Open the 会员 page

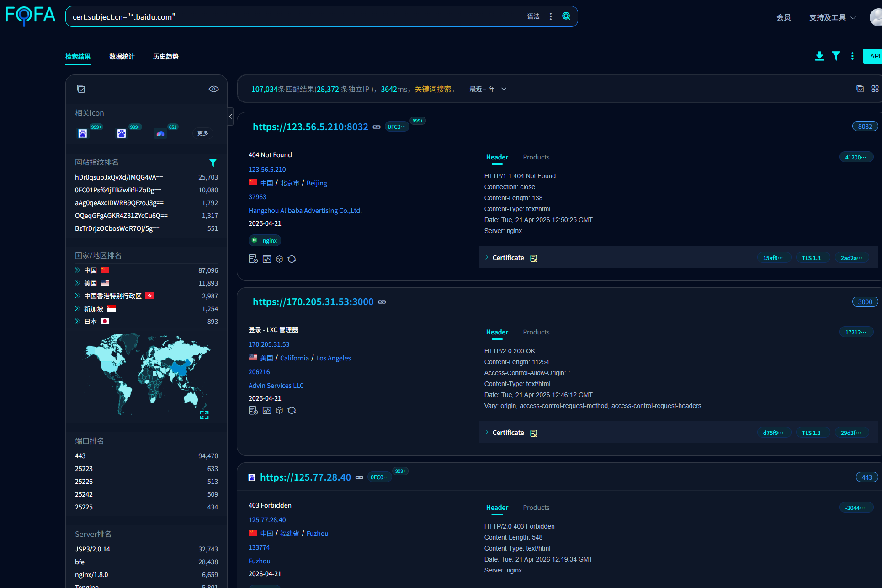point(784,17)
